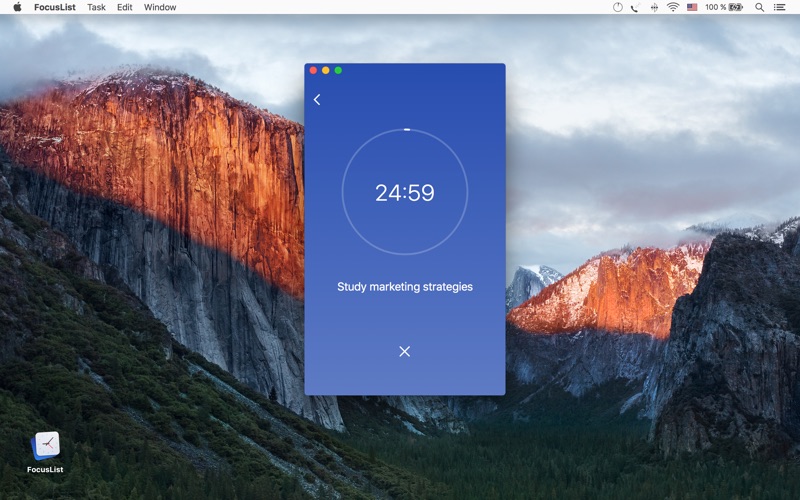Click the circular timer progress marker at top
Image resolution: width=800 pixels, height=500 pixels.
click(x=407, y=130)
